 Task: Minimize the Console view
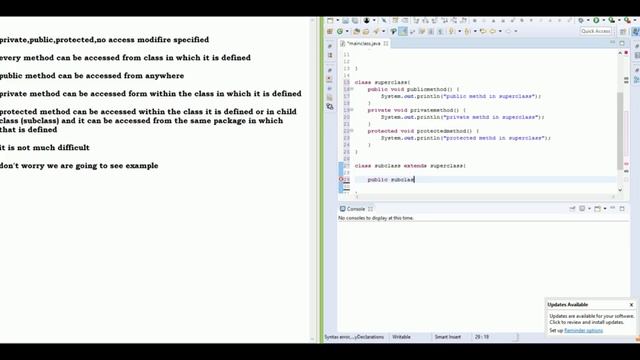(612, 208)
